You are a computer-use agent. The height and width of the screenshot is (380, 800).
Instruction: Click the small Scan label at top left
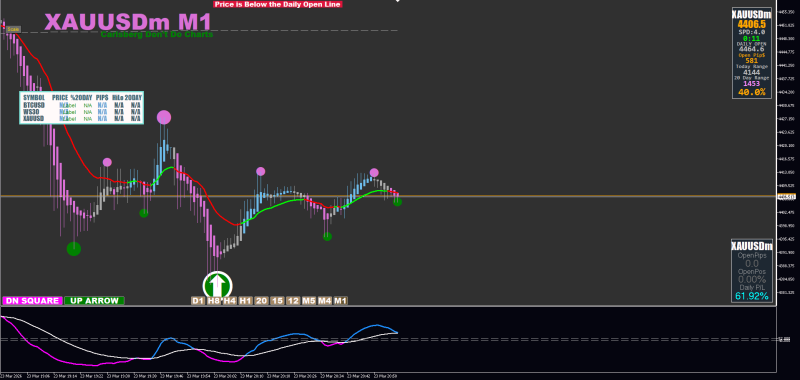coord(14,30)
